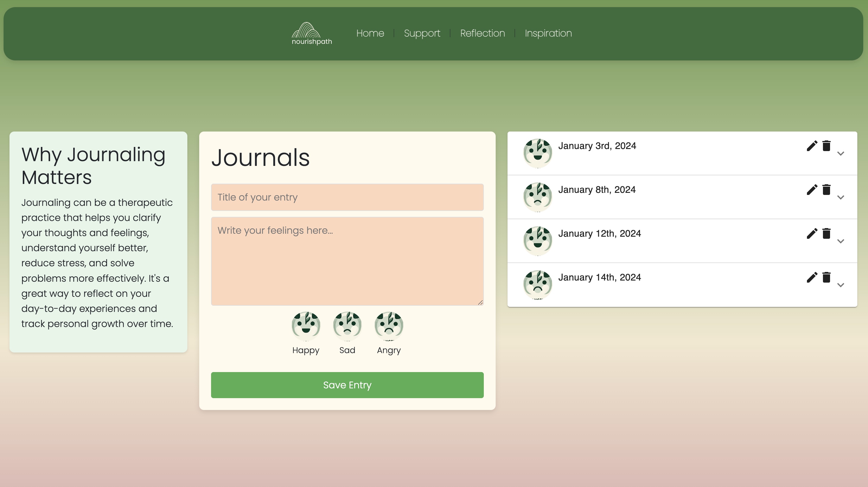
Task: Go to the Reflection nav item
Action: point(482,33)
